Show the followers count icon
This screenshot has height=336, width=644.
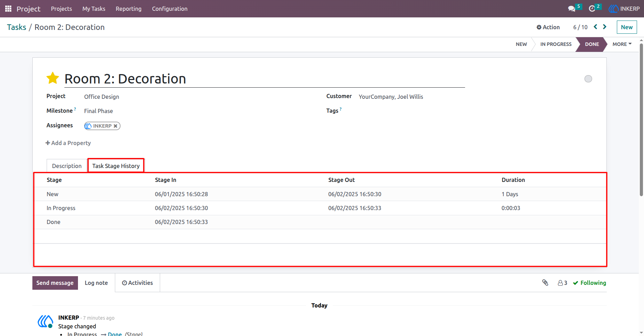point(562,283)
